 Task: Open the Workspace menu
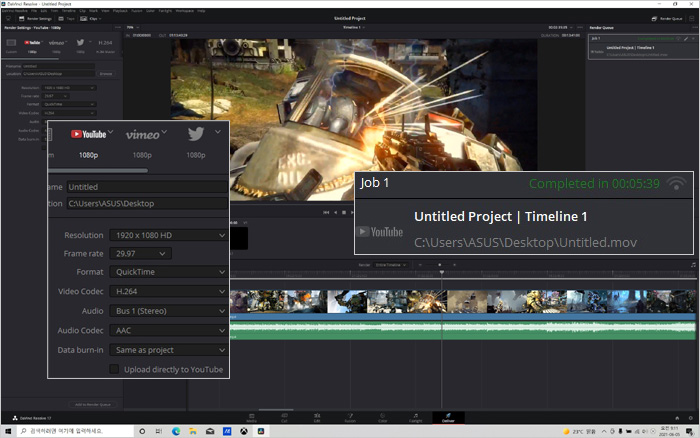(184, 11)
